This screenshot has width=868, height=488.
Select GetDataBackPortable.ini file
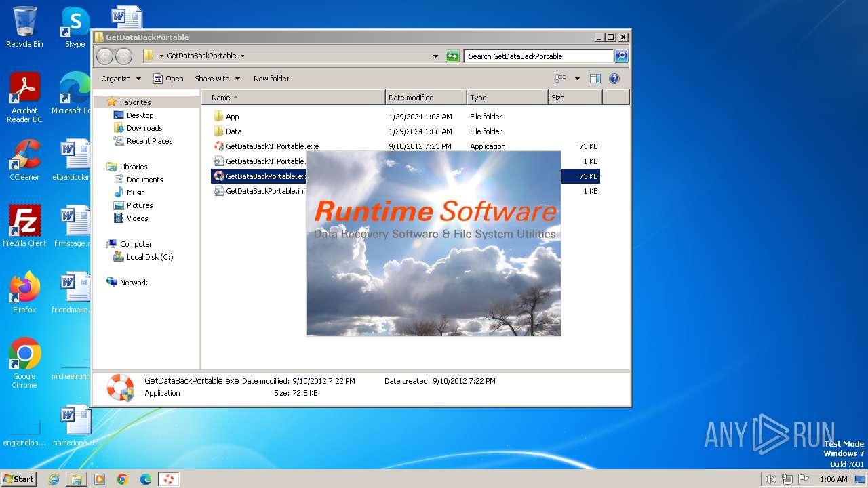pos(259,191)
